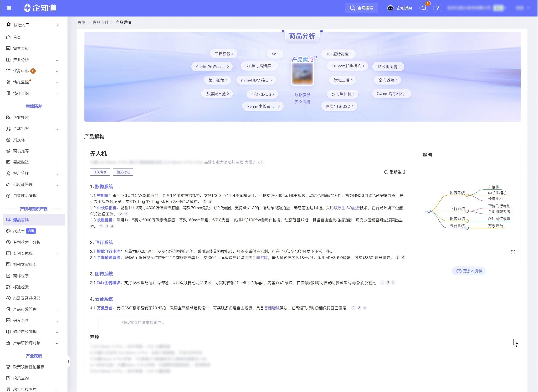538x392 pixels.
Task: Expand the 快捷入口 arrow
Action: (x=58, y=25)
